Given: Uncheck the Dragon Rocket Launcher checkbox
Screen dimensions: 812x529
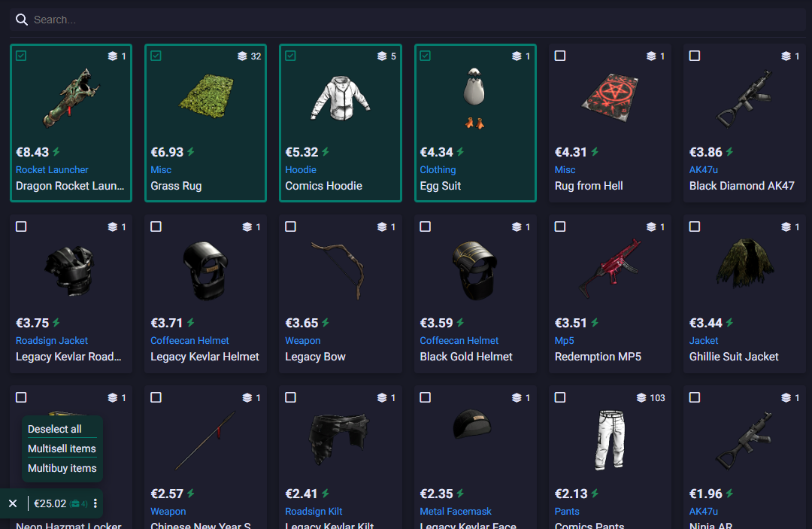Looking at the screenshot, I should (21, 56).
